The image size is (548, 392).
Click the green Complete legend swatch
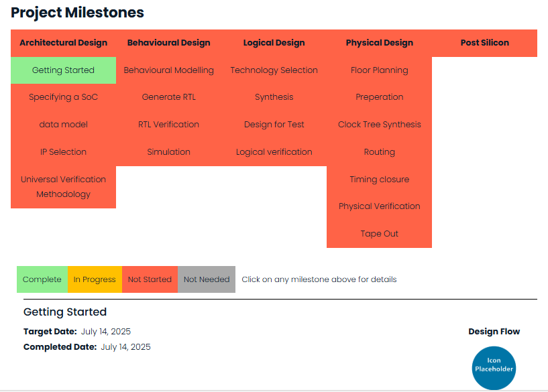click(x=42, y=279)
